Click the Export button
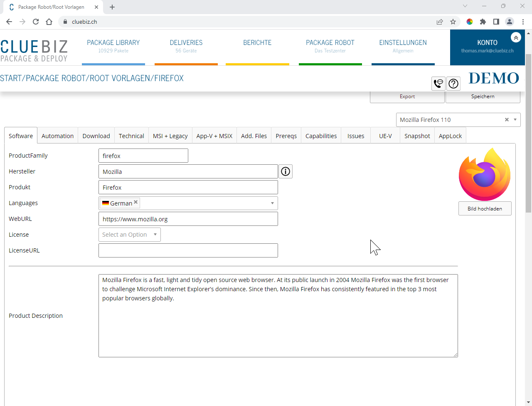 pyautogui.click(x=407, y=97)
